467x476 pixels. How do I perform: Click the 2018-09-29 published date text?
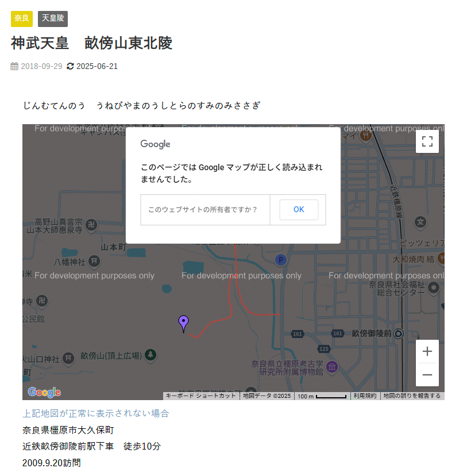tap(41, 66)
